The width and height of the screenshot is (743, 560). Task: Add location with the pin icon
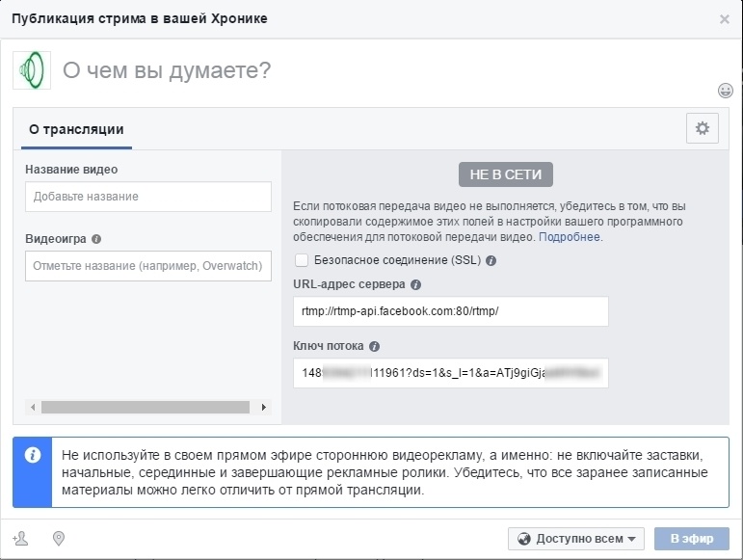click(58, 538)
